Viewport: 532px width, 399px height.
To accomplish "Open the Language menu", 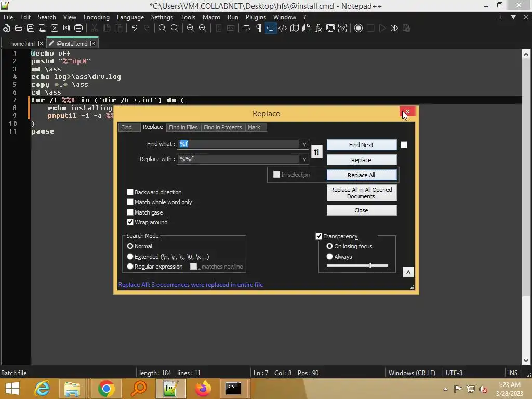I will coord(130,17).
